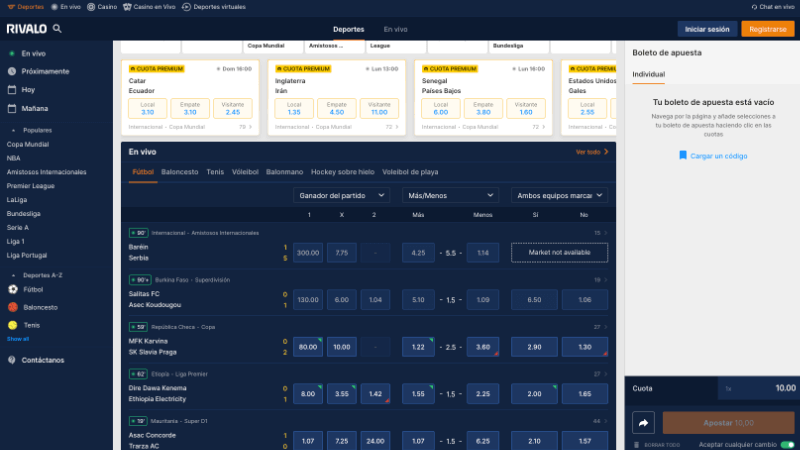Screen dimensions: 800x450
Task: Open Copa Mundial in Populares list
Action: 28,144
